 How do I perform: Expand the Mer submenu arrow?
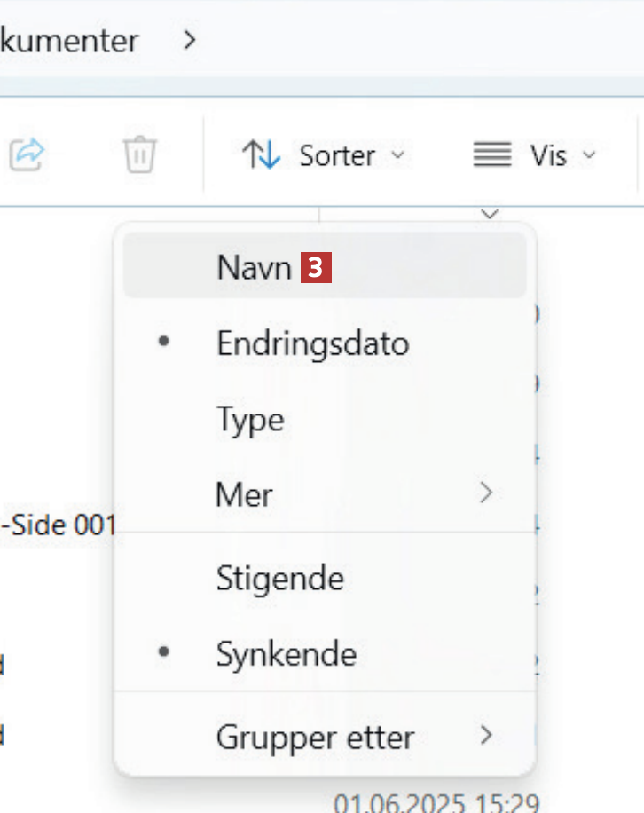click(x=485, y=493)
